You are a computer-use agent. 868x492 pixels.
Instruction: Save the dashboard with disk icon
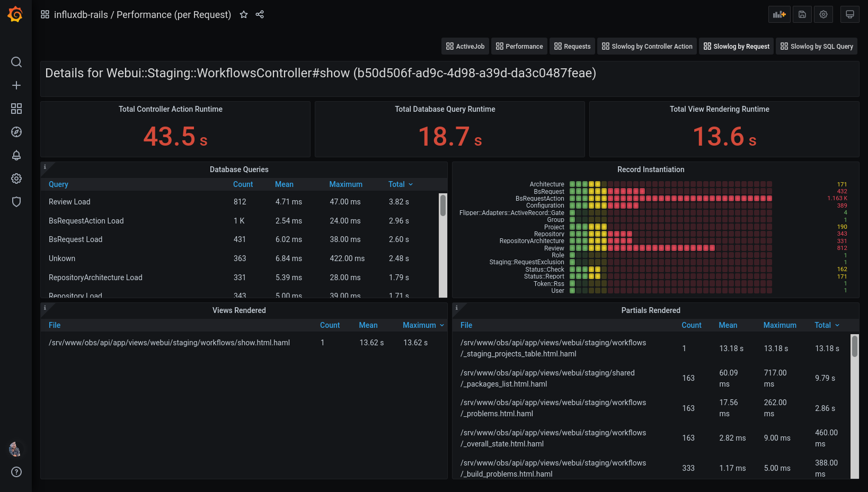coord(802,14)
